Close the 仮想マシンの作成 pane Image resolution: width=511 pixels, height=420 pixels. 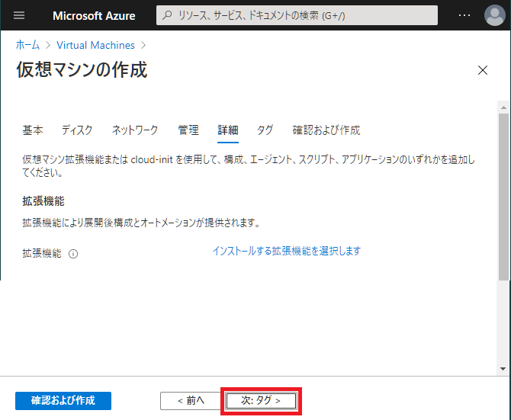[482, 70]
